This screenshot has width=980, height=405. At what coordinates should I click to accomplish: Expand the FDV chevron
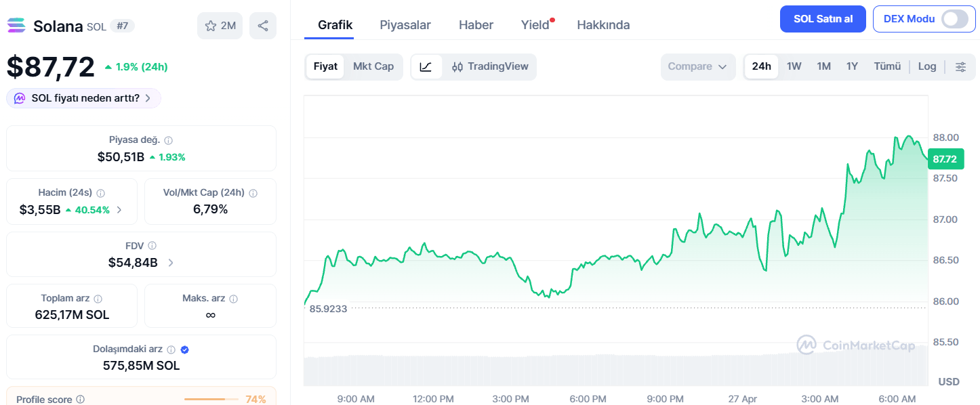(x=170, y=263)
